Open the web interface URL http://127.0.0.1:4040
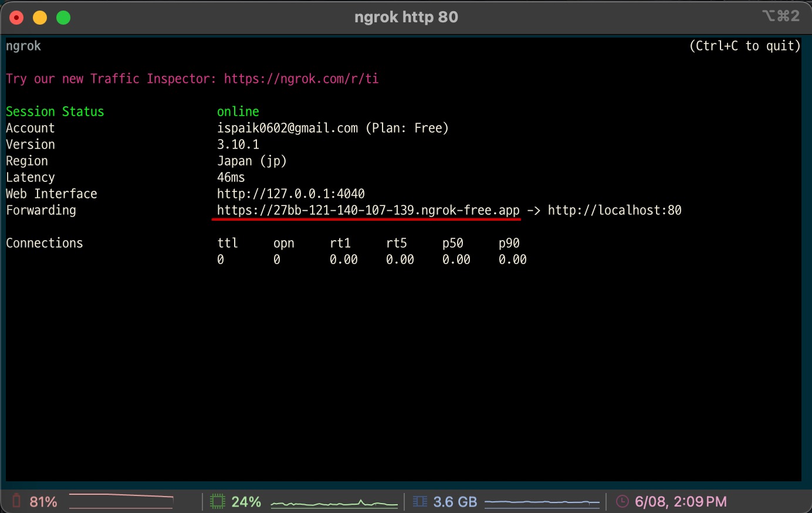This screenshot has width=812, height=513. click(x=291, y=194)
